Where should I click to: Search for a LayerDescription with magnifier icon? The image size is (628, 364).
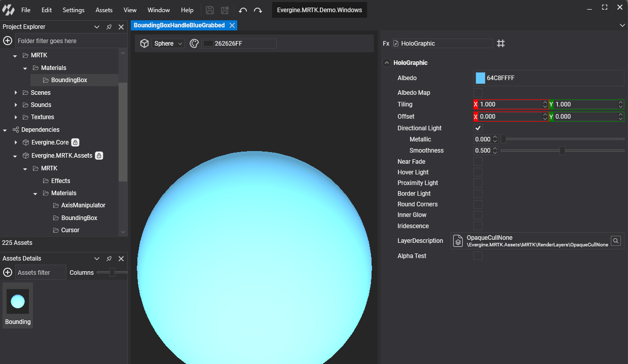(615, 241)
